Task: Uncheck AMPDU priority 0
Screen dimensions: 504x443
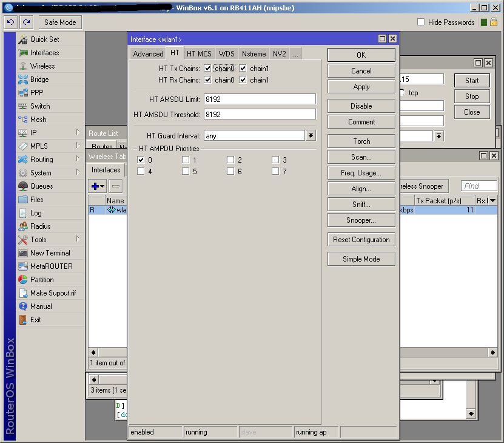Action: pyautogui.click(x=141, y=160)
